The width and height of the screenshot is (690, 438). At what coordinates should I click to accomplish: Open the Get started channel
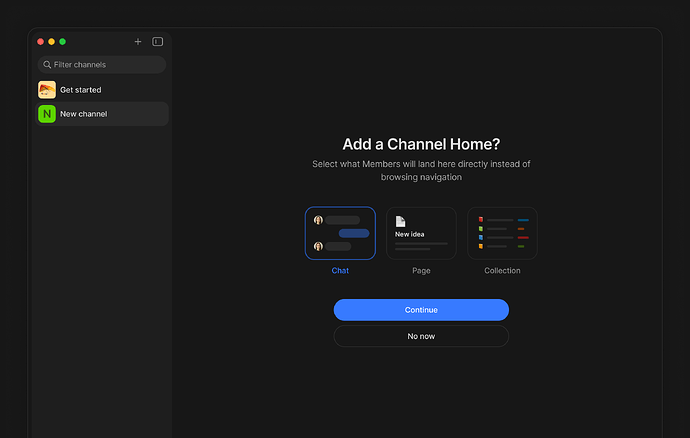[102, 90]
